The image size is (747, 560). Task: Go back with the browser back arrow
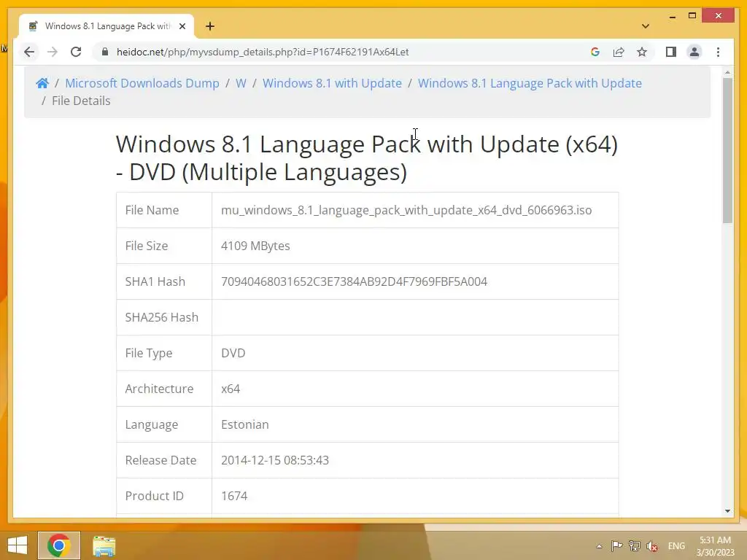coord(29,52)
